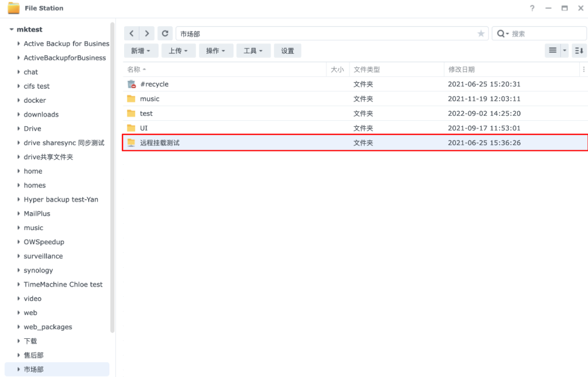
Task: Expand the surveillance folder entry
Action: pyautogui.click(x=18, y=256)
